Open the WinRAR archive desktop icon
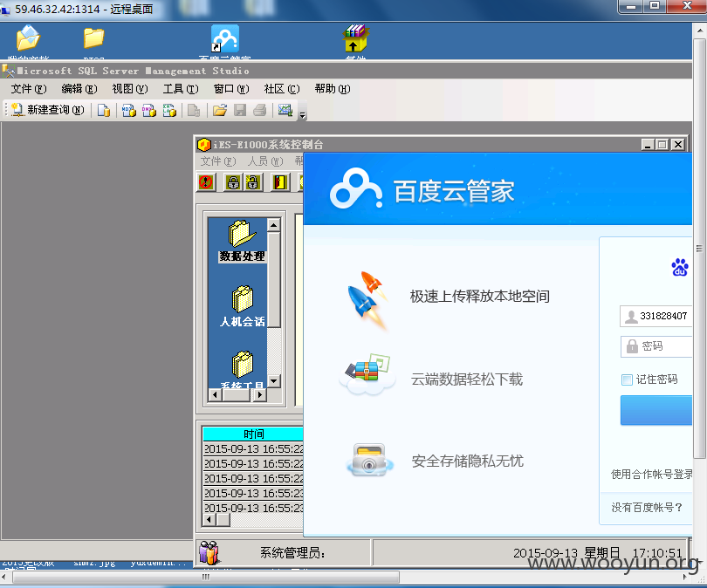This screenshot has width=707, height=588. (356, 41)
